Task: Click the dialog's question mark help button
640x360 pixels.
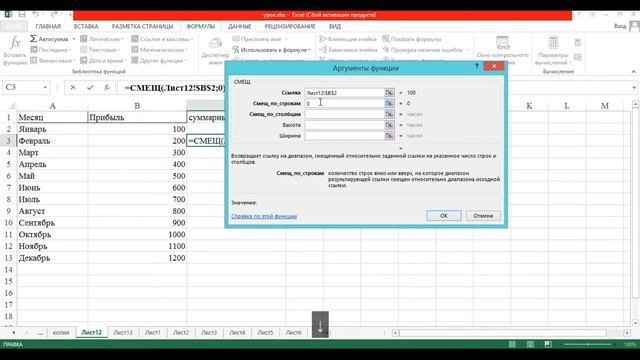Action: click(x=476, y=66)
